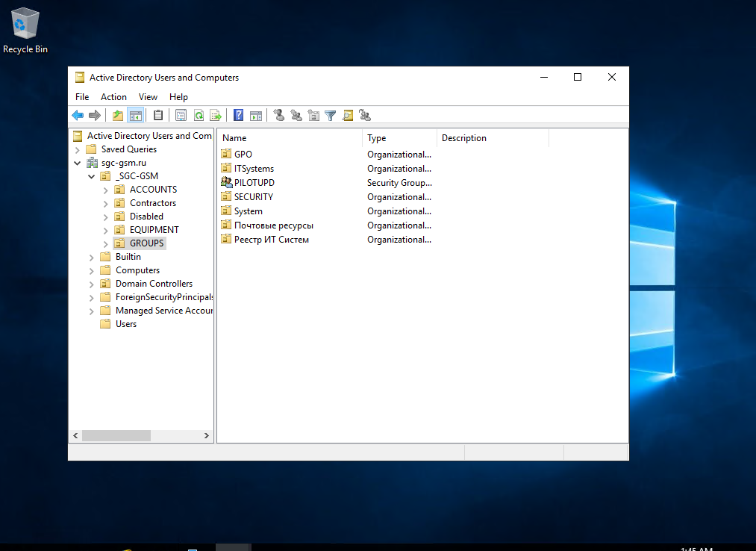756x551 pixels.
Task: Toggle the Show/Hide Console Tree icon
Action: 135,115
